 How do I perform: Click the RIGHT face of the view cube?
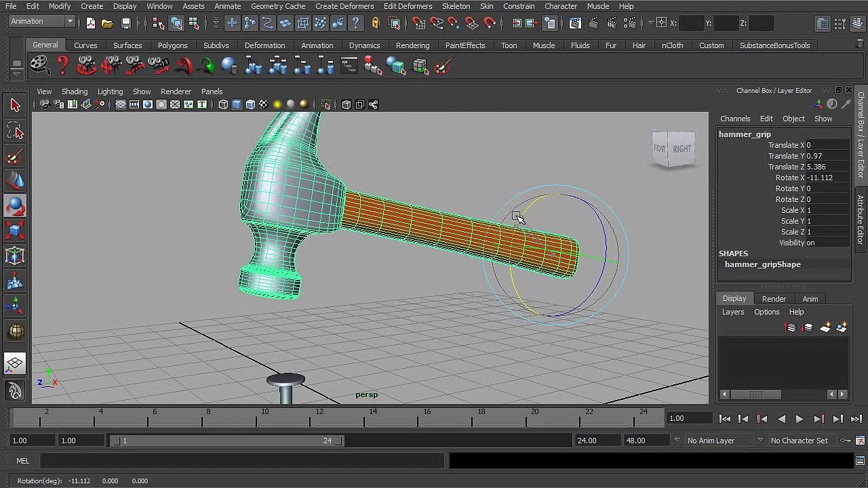tap(682, 149)
